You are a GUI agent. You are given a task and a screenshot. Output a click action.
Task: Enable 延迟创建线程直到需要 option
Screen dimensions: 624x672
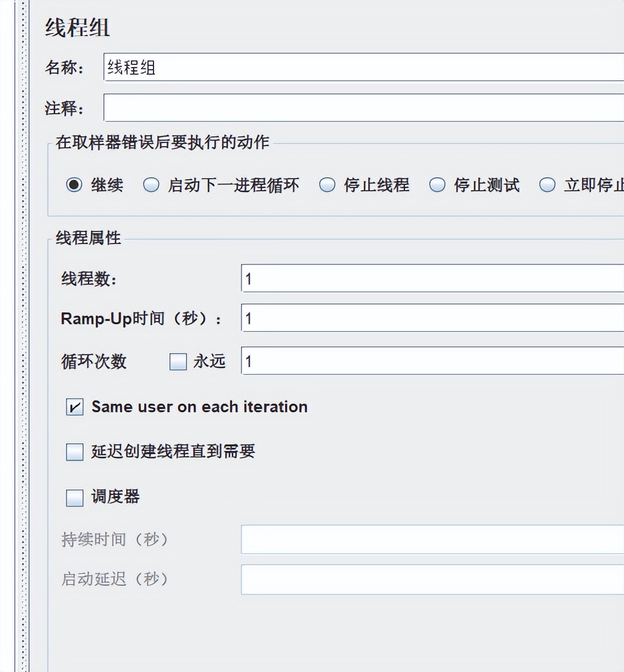click(74, 452)
